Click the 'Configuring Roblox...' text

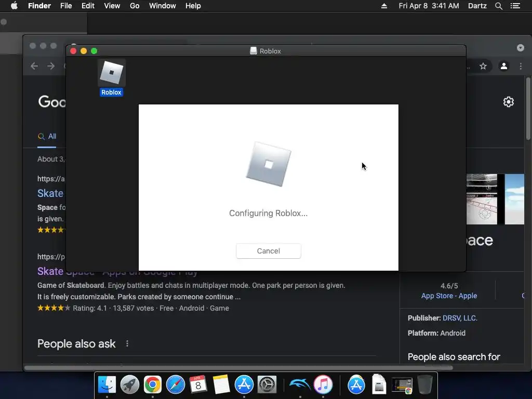269,213
